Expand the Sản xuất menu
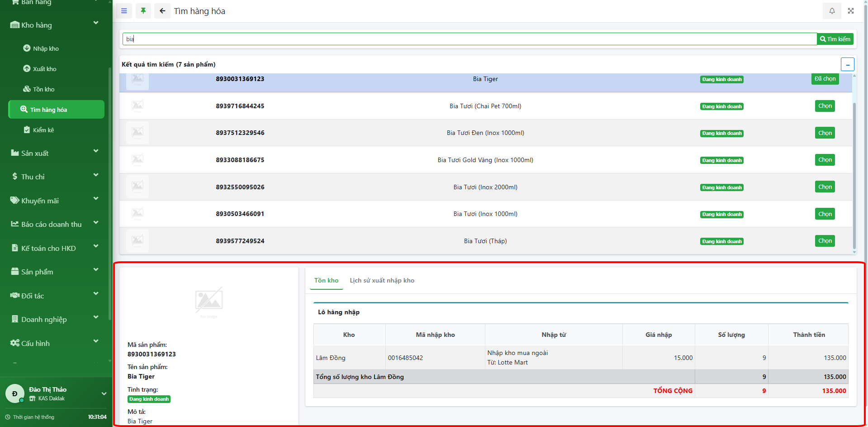 click(x=55, y=153)
